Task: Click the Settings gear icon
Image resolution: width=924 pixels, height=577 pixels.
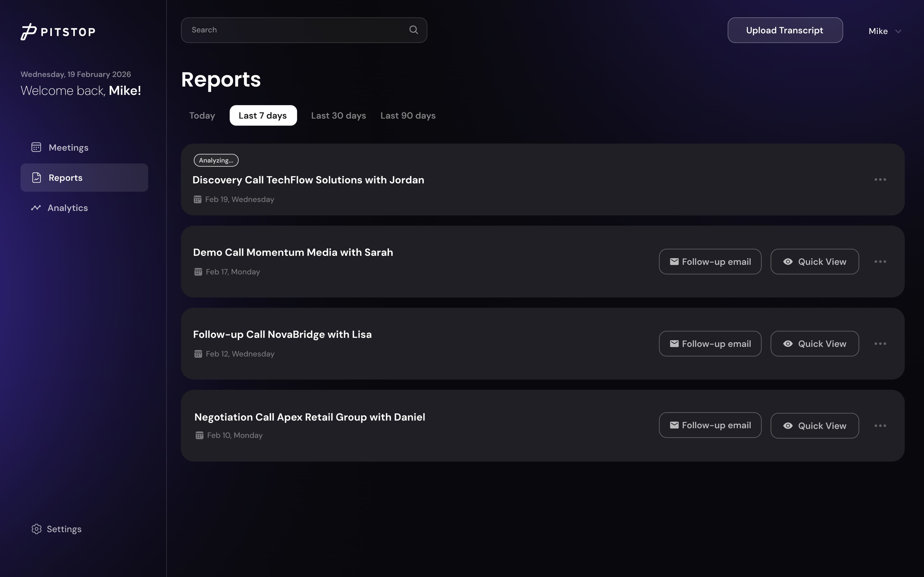Action: click(x=37, y=528)
